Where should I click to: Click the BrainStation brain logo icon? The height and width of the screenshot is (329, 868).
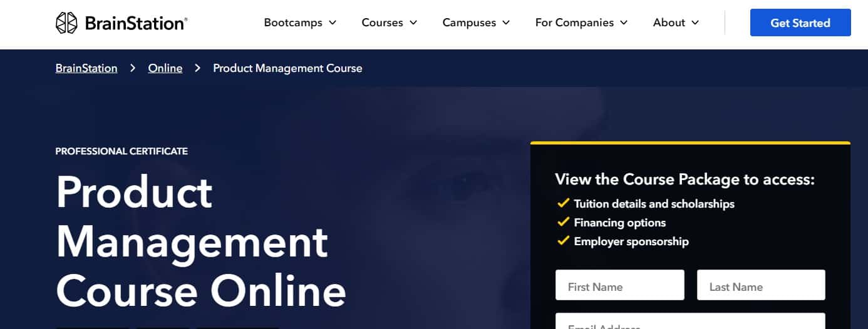click(x=66, y=23)
